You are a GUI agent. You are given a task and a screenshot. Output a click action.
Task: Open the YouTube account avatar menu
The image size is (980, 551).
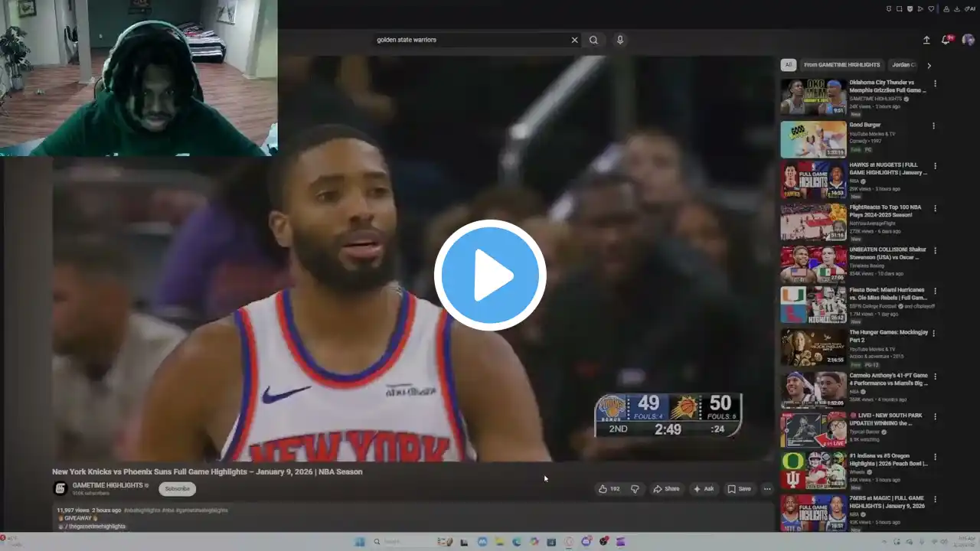(968, 40)
